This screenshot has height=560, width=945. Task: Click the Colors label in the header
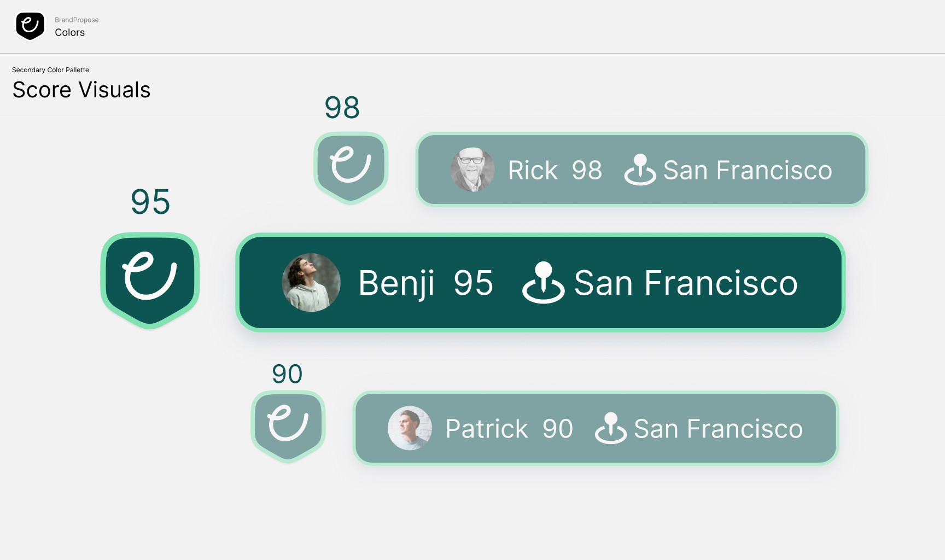coord(69,32)
